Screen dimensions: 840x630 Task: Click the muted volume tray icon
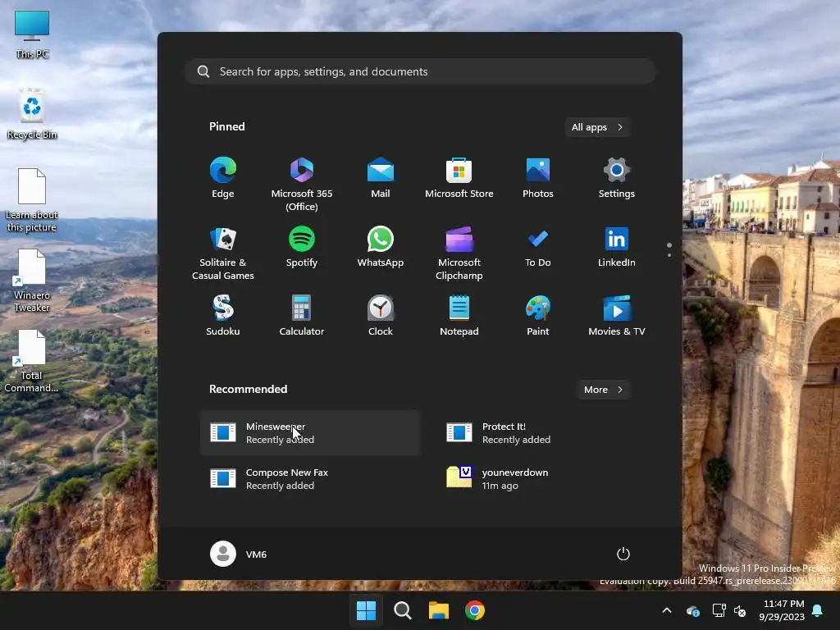[740, 610]
